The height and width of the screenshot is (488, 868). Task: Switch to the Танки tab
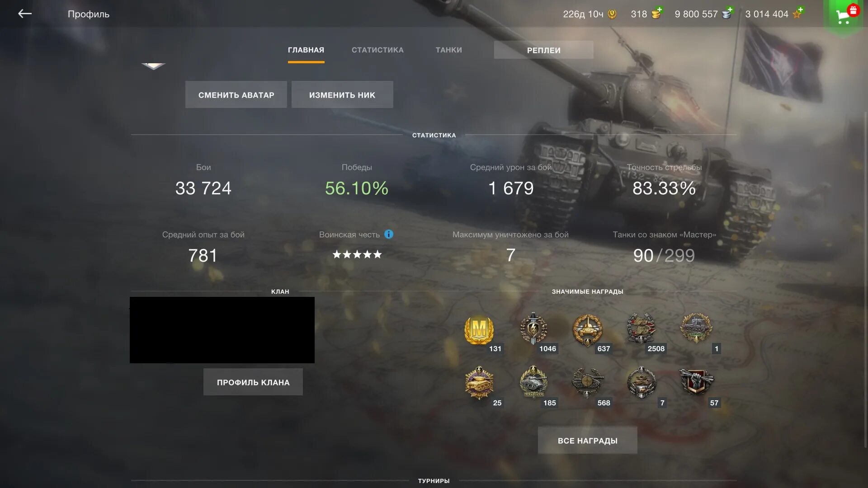pos(448,50)
